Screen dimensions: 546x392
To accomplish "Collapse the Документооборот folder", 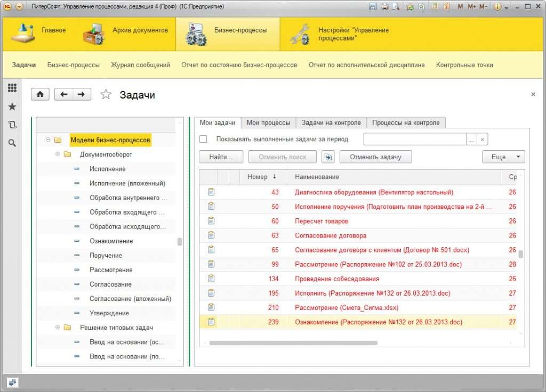I will (x=58, y=154).
